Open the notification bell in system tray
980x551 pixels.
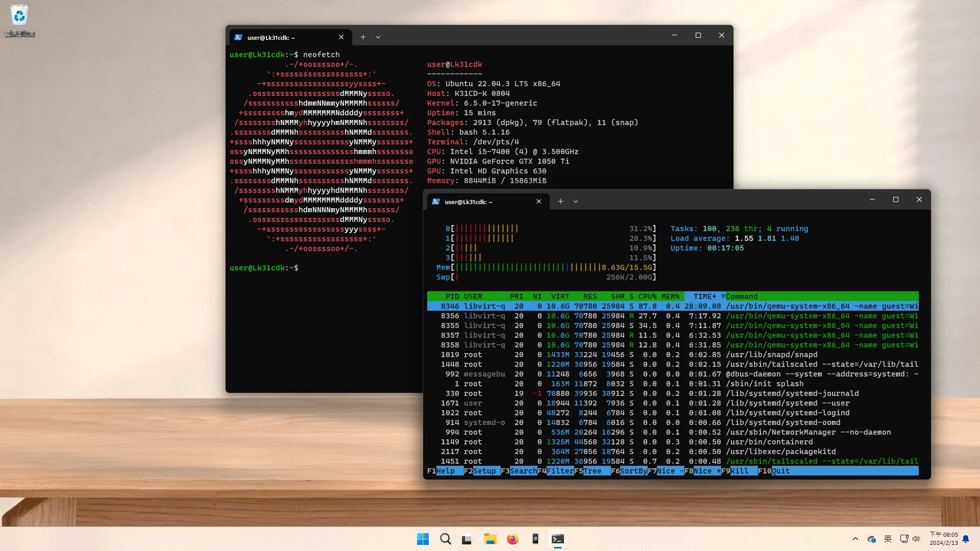click(966, 539)
